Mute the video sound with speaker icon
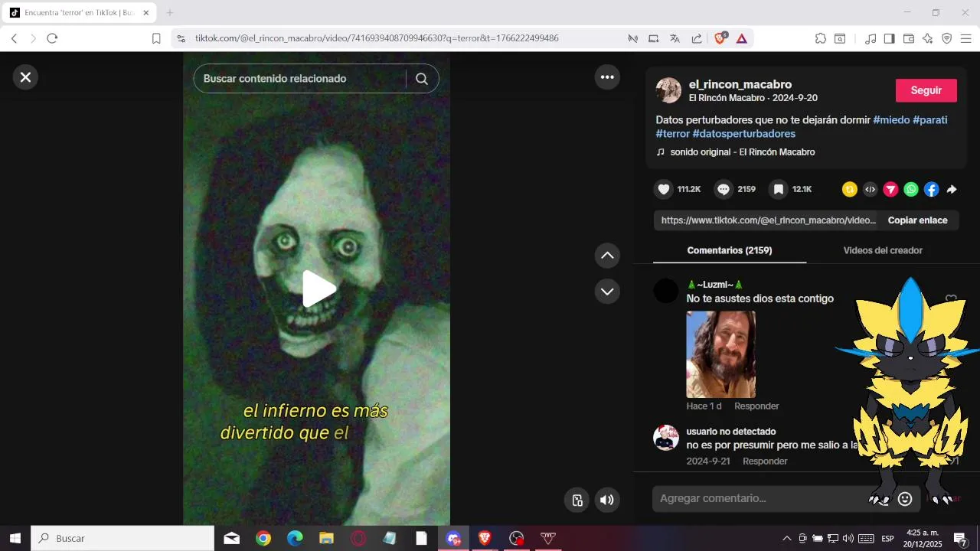 (x=607, y=500)
